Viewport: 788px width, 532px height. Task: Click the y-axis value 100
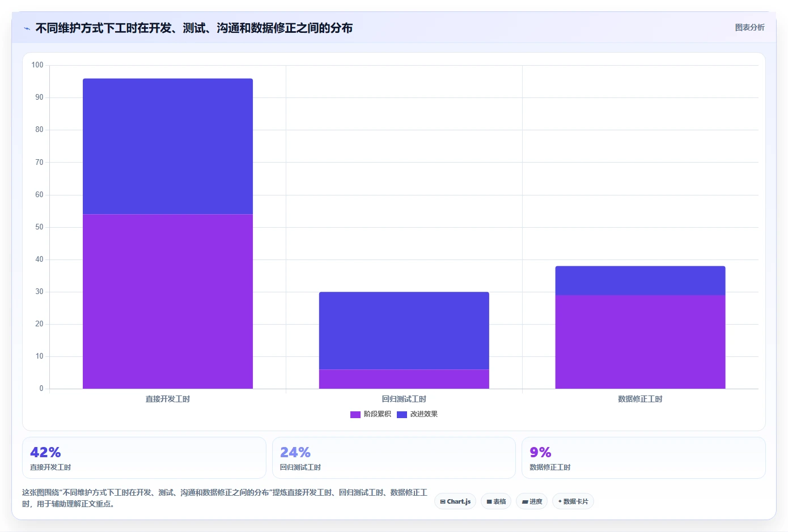[x=37, y=65]
